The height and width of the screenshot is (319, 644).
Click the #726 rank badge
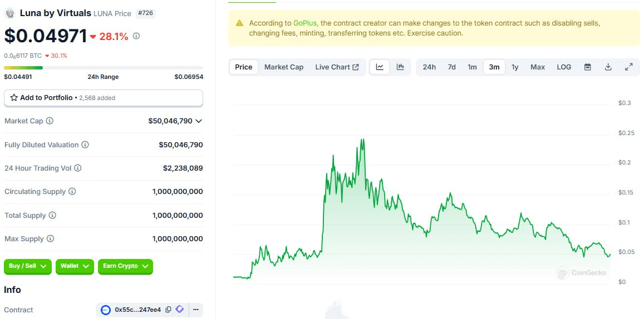click(x=145, y=13)
